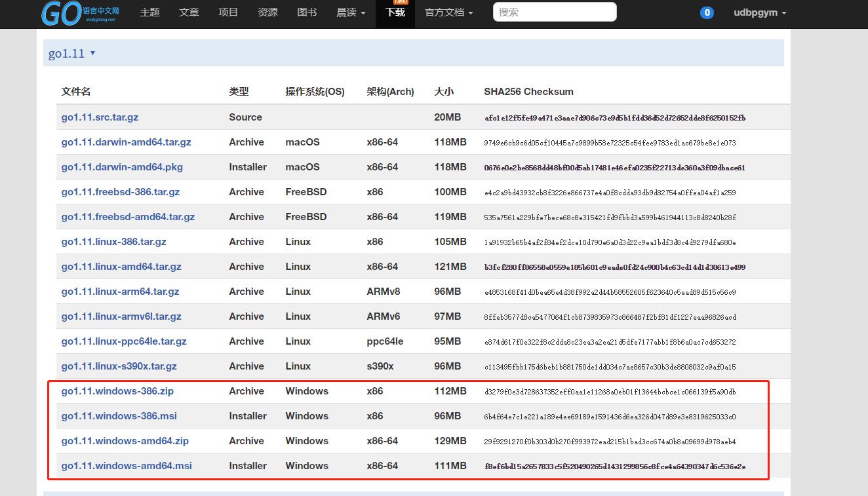Click the Go language Chinese site logo
Screen dimensions: 868x496
click(81, 13)
